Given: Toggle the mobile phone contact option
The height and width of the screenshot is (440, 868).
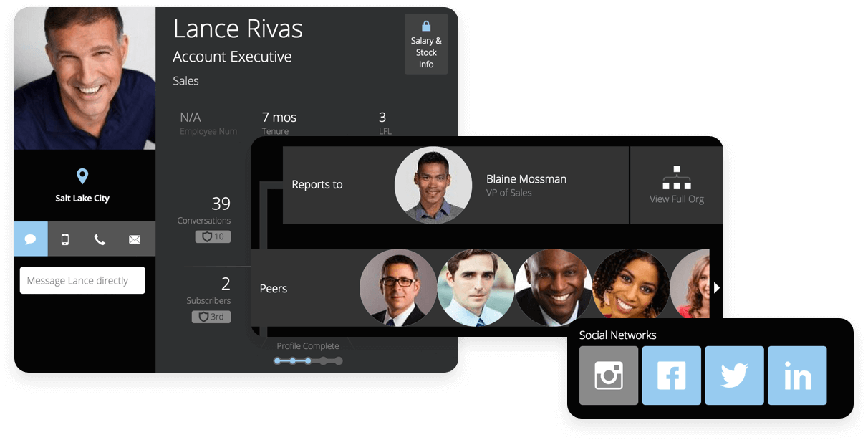Looking at the screenshot, I should click(x=65, y=239).
